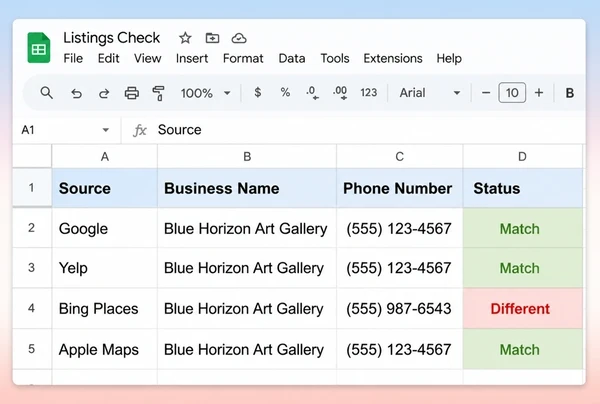The height and width of the screenshot is (404, 600).
Task: Select the phone cell (555) 987-6543
Action: 399,308
